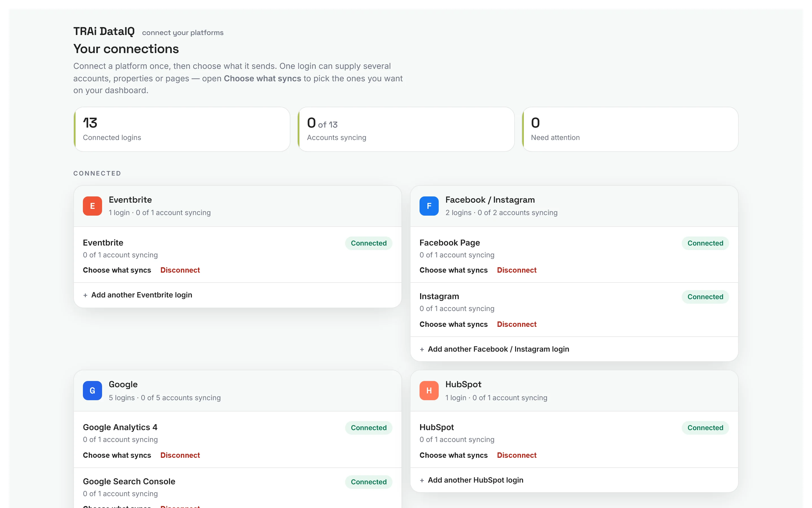Disconnect the HubSpot login
The image size is (812, 508).
click(517, 455)
